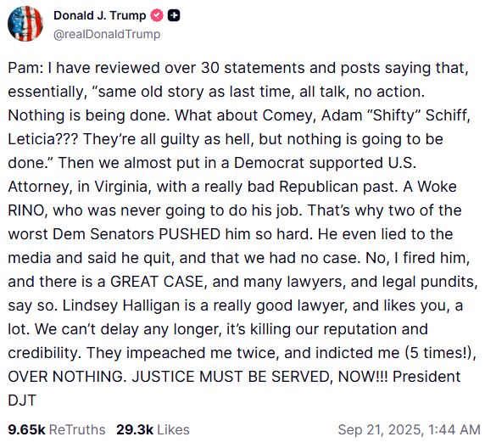Image resolution: width=485 pixels, height=448 pixels.
Task: Click the red verified checkmark badge
Action: (x=157, y=15)
